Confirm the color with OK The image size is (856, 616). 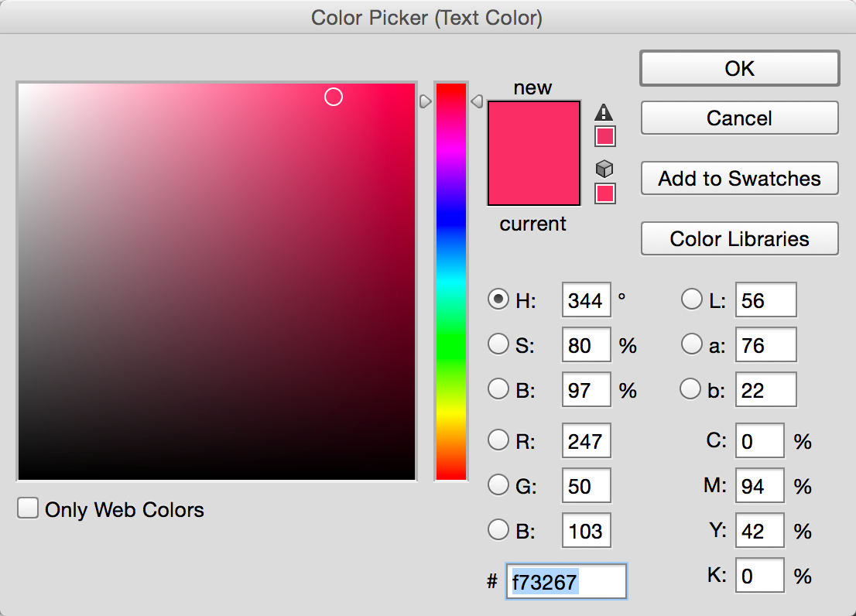738,68
